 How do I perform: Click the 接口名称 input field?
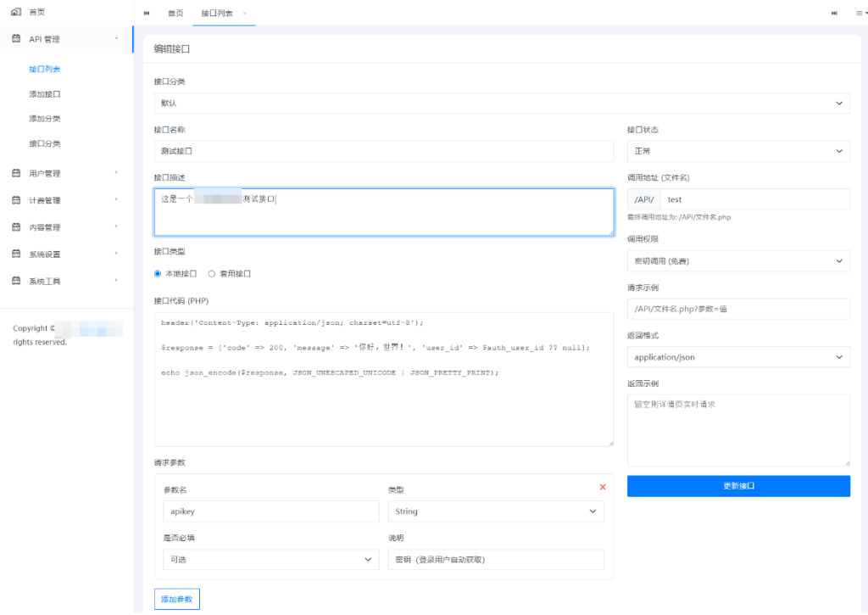[383, 152]
